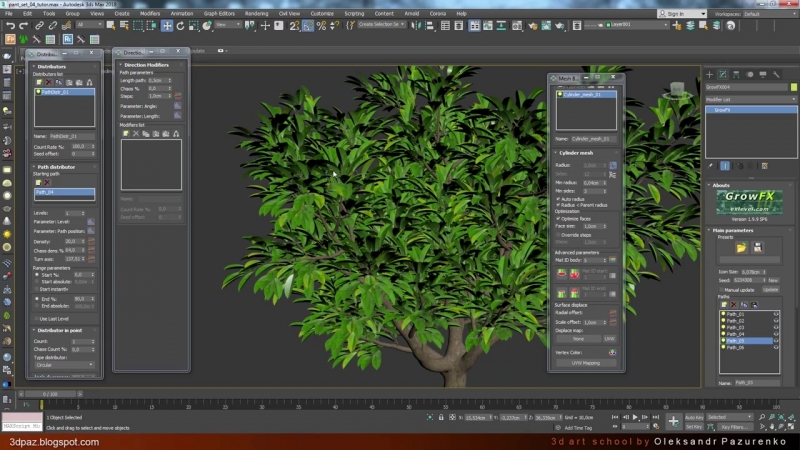The image size is (800, 450).
Task: Open the Select by Name tool
Action: click(x=124, y=25)
